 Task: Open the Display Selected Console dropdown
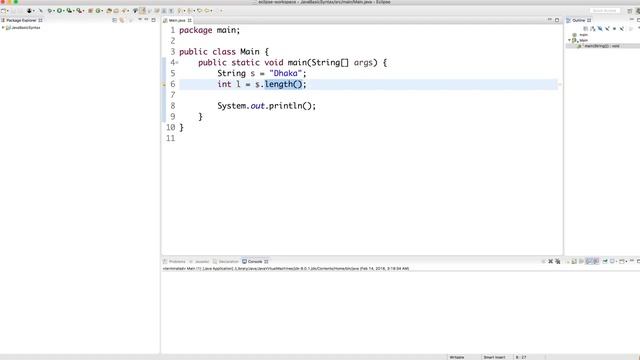click(x=616, y=262)
